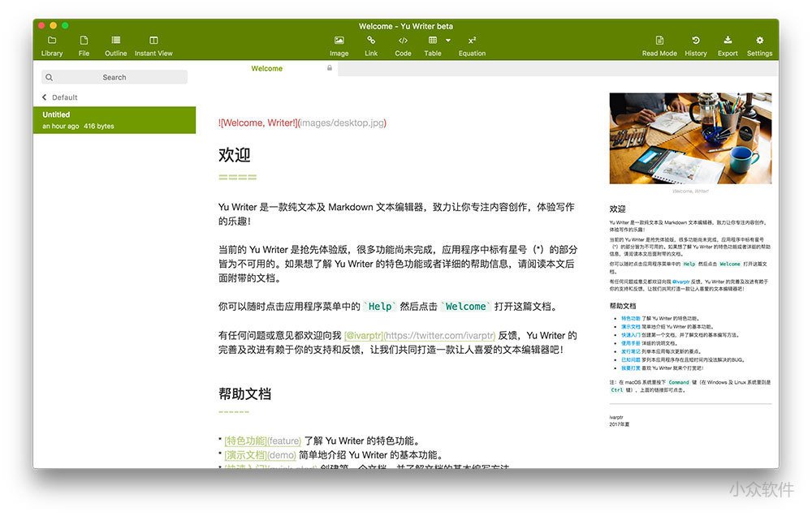Open the 特色功能 feature link in editor
The image size is (812, 516).
coord(262,441)
